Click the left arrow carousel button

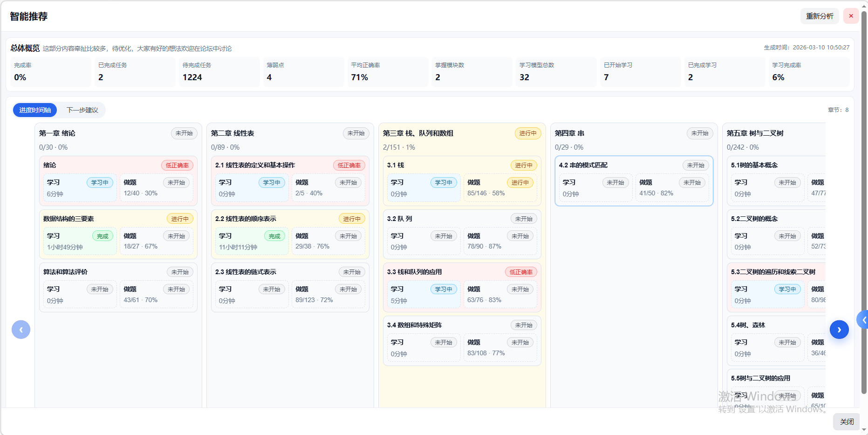click(x=21, y=330)
